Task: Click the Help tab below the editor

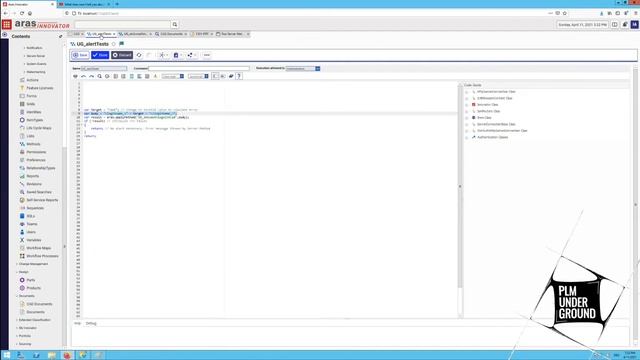Action: (77, 324)
